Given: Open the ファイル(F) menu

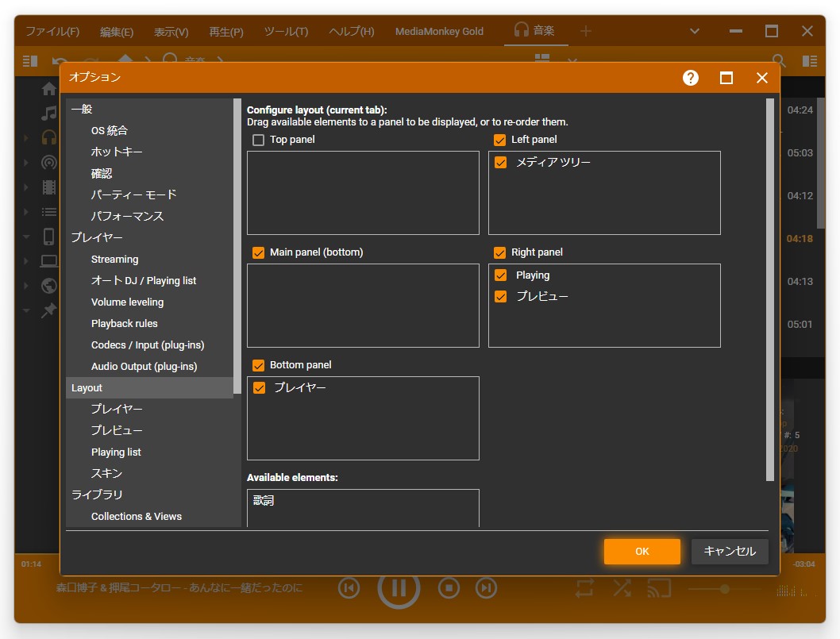Looking at the screenshot, I should coord(52,31).
